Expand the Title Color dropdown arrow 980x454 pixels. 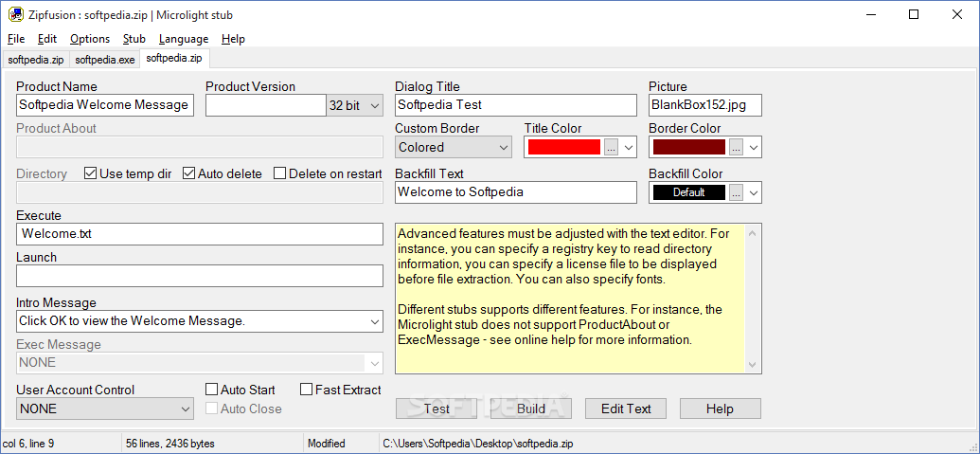628,148
